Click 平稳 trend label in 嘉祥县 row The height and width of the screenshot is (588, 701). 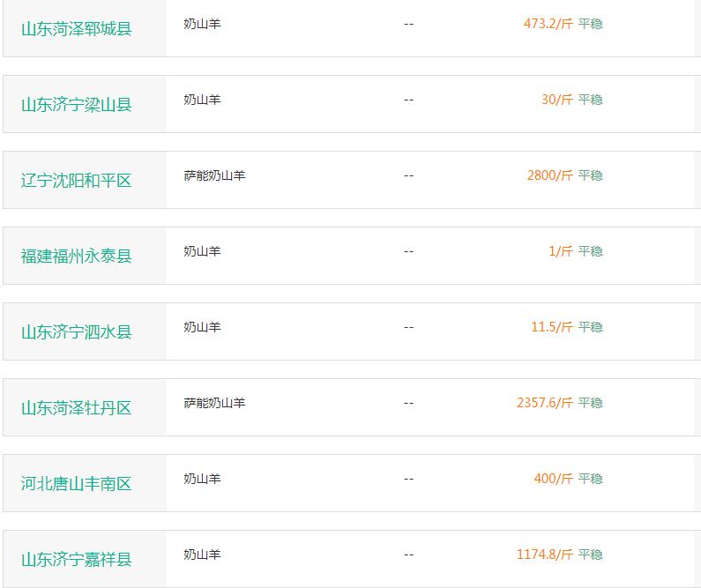coord(590,555)
